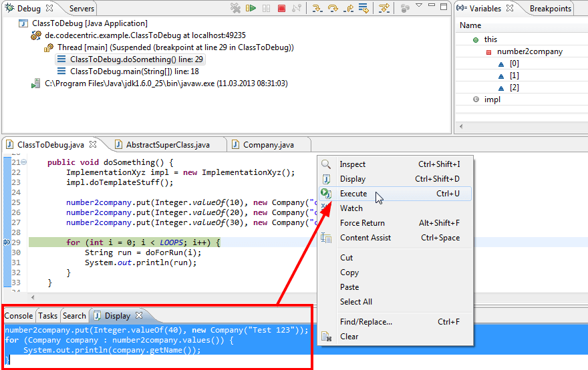The width and height of the screenshot is (588, 370).
Task: Open the Debug view menu dropdown triangle
Action: coord(419,5)
